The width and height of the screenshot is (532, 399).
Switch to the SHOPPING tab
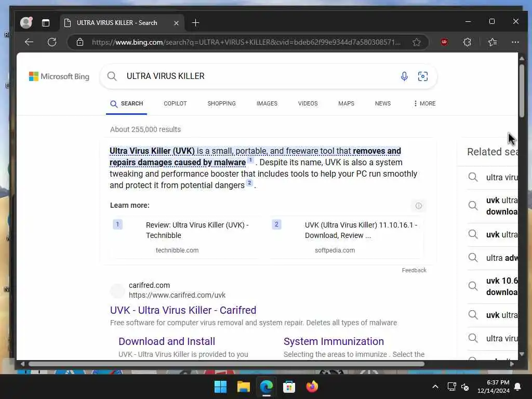[221, 103]
